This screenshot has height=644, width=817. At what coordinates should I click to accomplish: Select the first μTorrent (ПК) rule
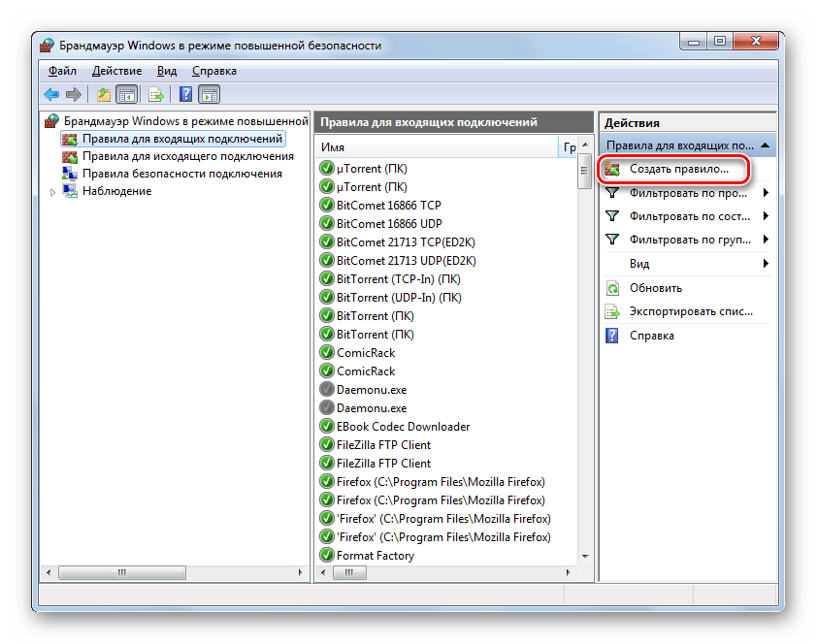point(372,169)
